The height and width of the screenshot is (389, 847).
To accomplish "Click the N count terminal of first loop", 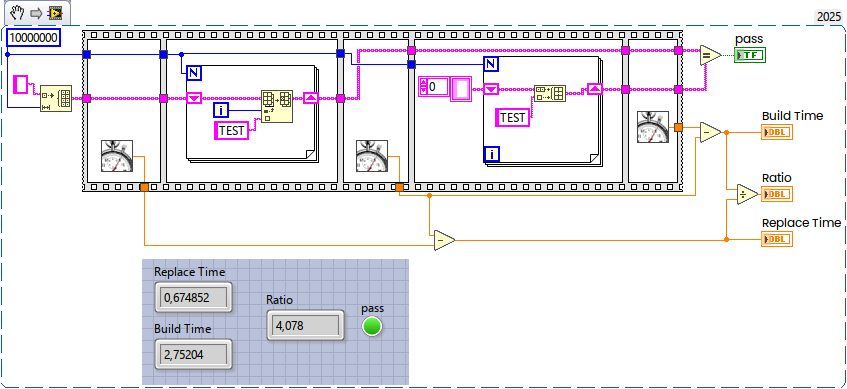I will [x=194, y=73].
